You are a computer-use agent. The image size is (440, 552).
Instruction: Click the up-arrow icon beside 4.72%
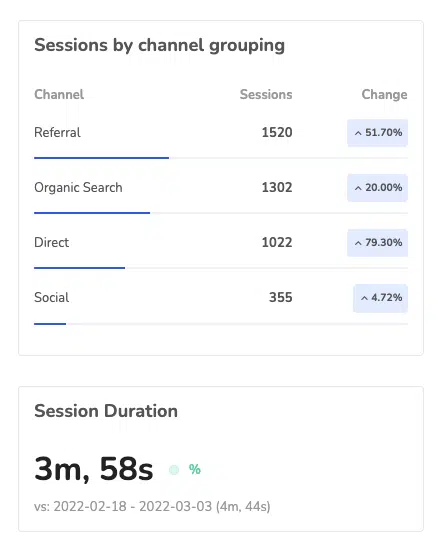click(x=364, y=298)
